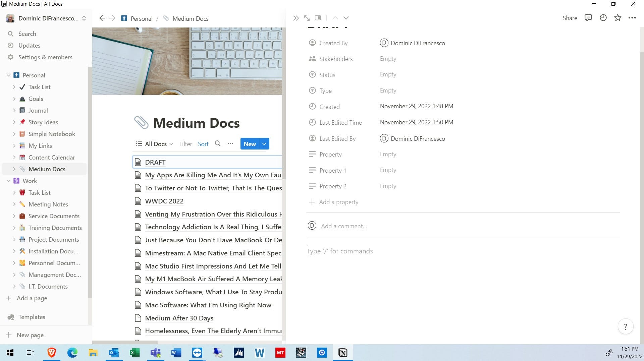
Task: Click the system clock in the taskbar
Action: point(629,353)
